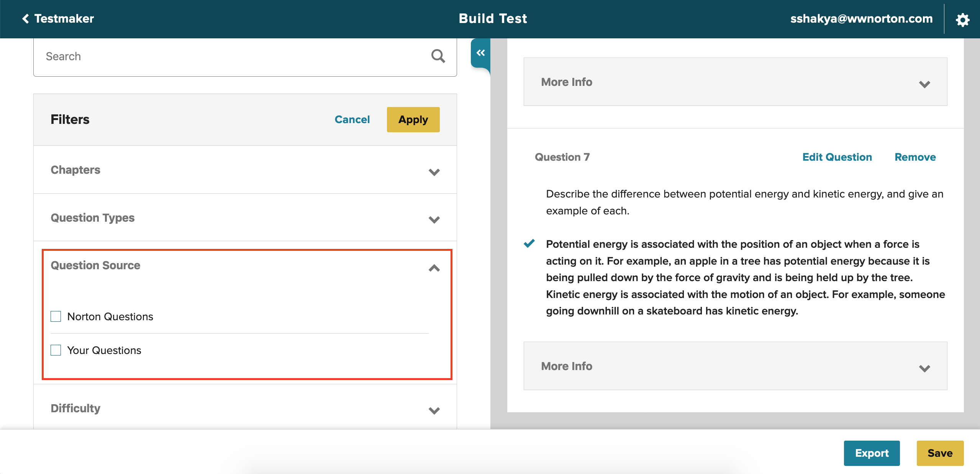Check the Your Questions checkbox

tap(56, 350)
